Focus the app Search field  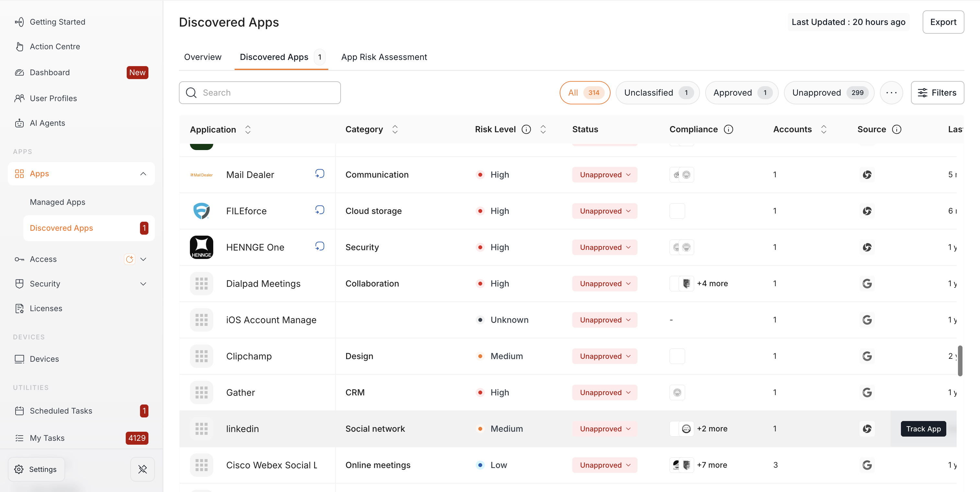point(260,92)
